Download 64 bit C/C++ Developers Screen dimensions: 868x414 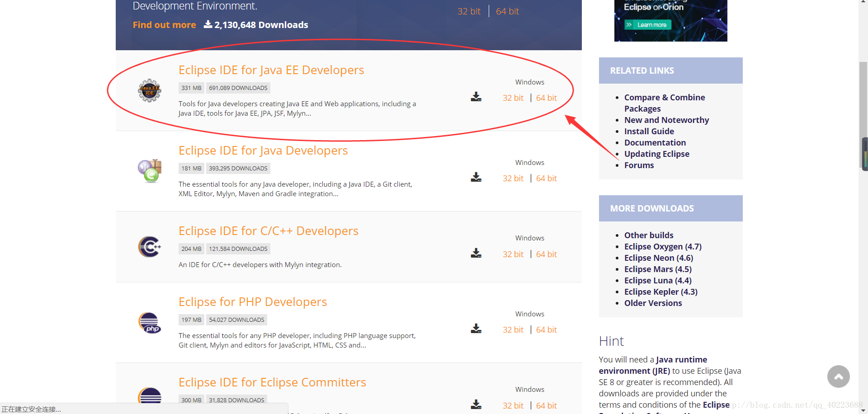pyautogui.click(x=547, y=254)
